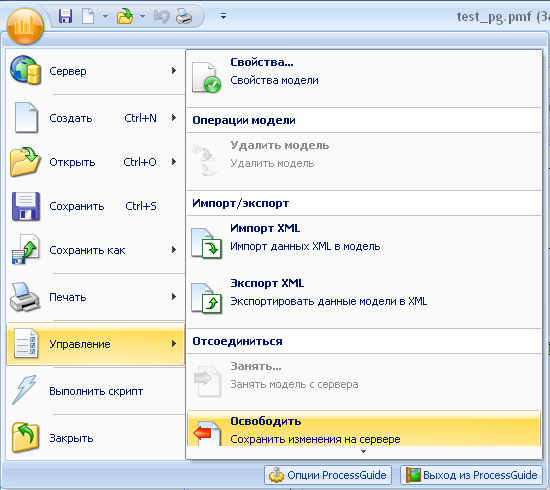Screen dimensions: 550x490
Task: Open the dropdown arrow next to New document
Action: point(105,16)
